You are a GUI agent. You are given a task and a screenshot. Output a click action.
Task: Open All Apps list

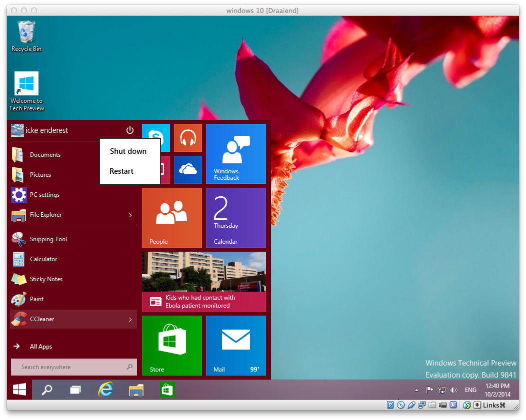(41, 347)
